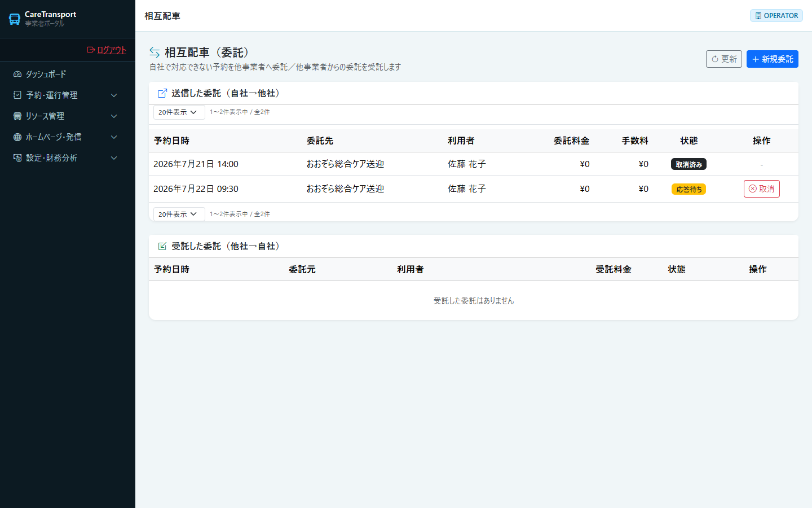Image resolution: width=812 pixels, height=508 pixels.
Task: Click the 受託した委託はありません message
Action: tap(474, 300)
